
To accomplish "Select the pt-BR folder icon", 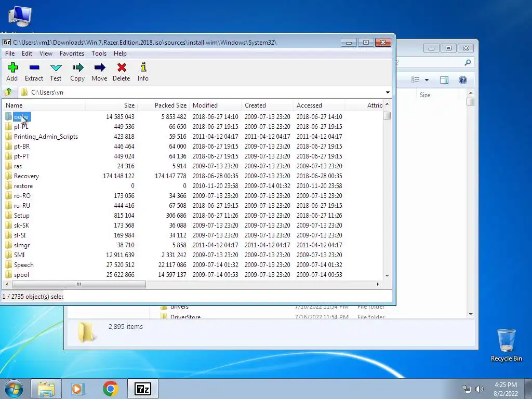I will [8, 146].
